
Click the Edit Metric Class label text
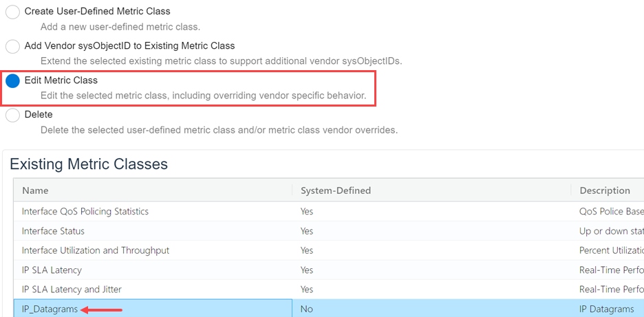pyautogui.click(x=61, y=80)
